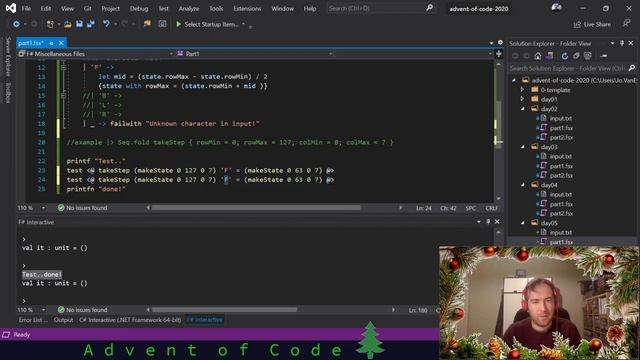Click the account avatar icon in title bar
Viewport: 640px width, 360px height.
click(556, 8)
